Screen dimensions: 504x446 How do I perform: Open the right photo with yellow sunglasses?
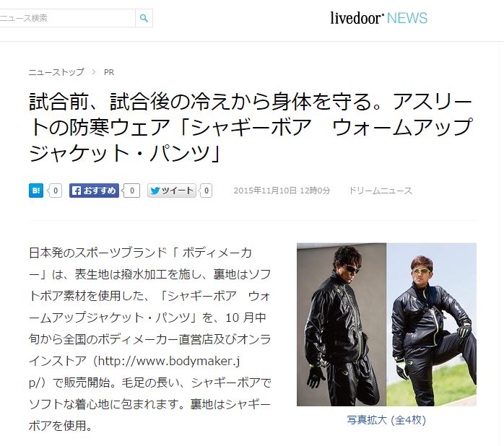[x=432, y=324]
